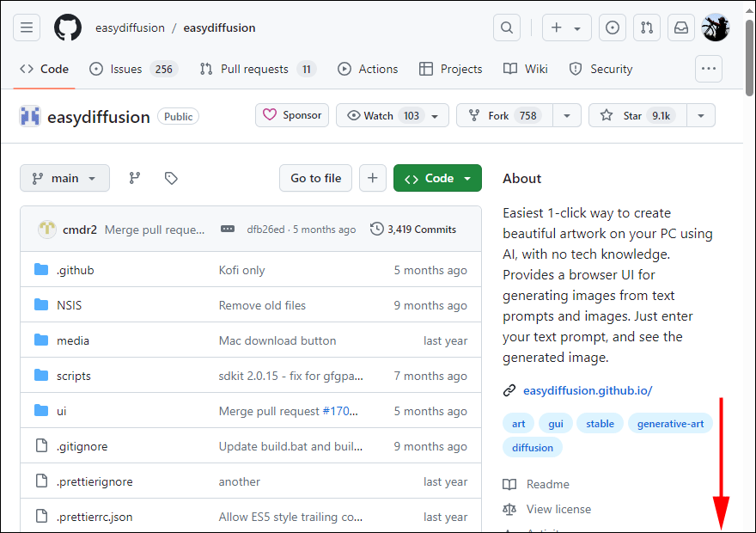Click the page vertical scrollbar thumb
Screen dimensions: 756x533
tap(749, 58)
